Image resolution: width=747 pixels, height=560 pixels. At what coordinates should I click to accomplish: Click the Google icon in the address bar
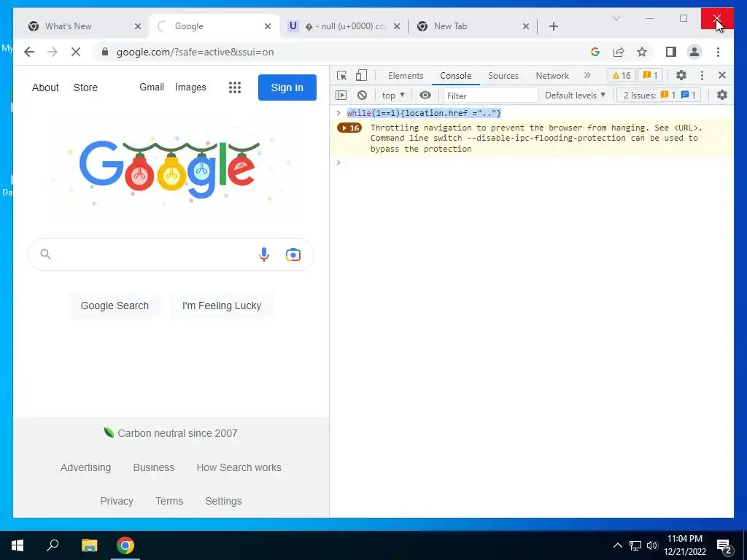(x=595, y=52)
